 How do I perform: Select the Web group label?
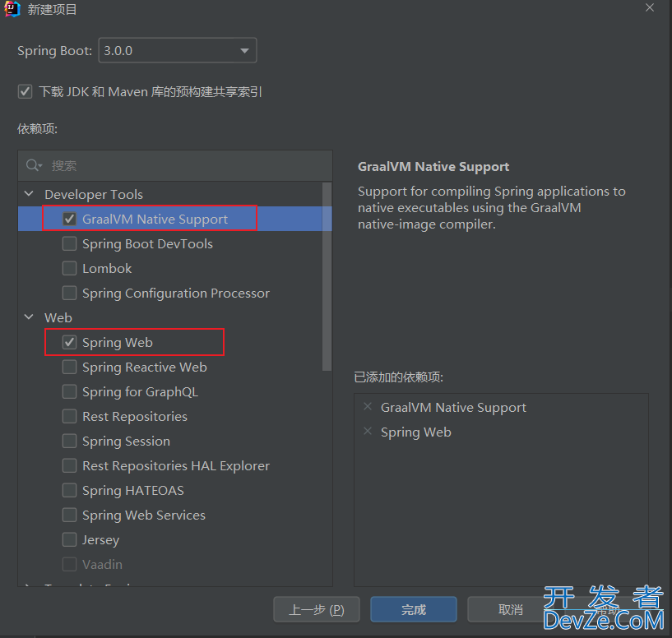point(58,318)
